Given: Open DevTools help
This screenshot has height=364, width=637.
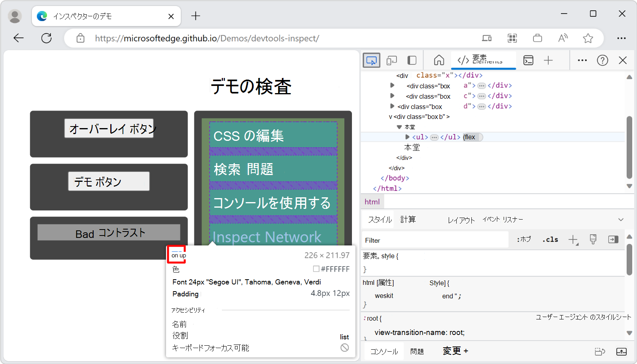Looking at the screenshot, I should 603,60.
